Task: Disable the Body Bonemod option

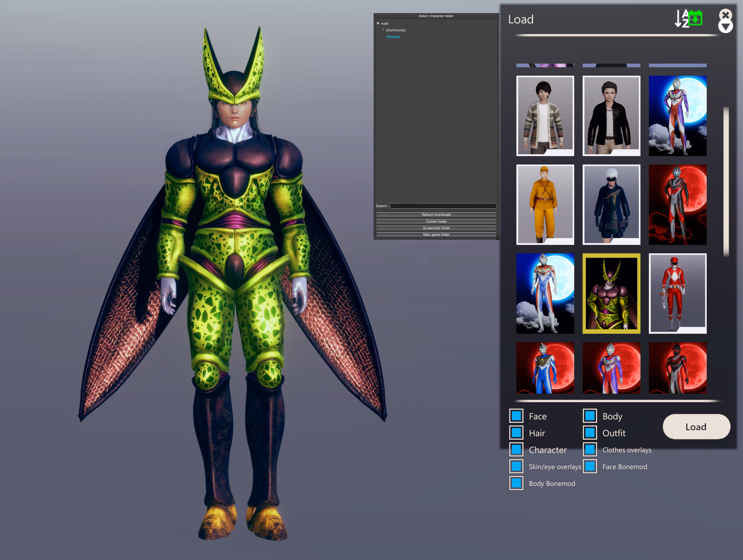Action: [x=516, y=483]
